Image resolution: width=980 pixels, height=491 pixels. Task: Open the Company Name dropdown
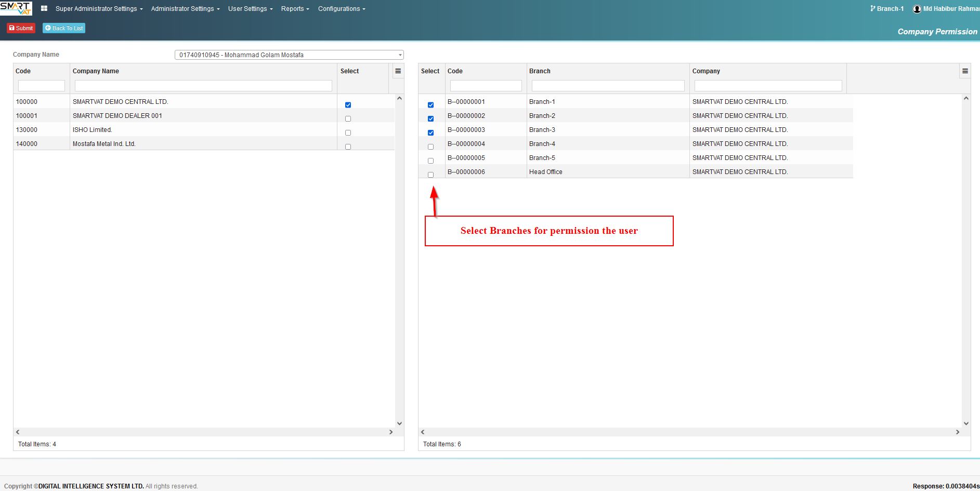click(x=289, y=55)
